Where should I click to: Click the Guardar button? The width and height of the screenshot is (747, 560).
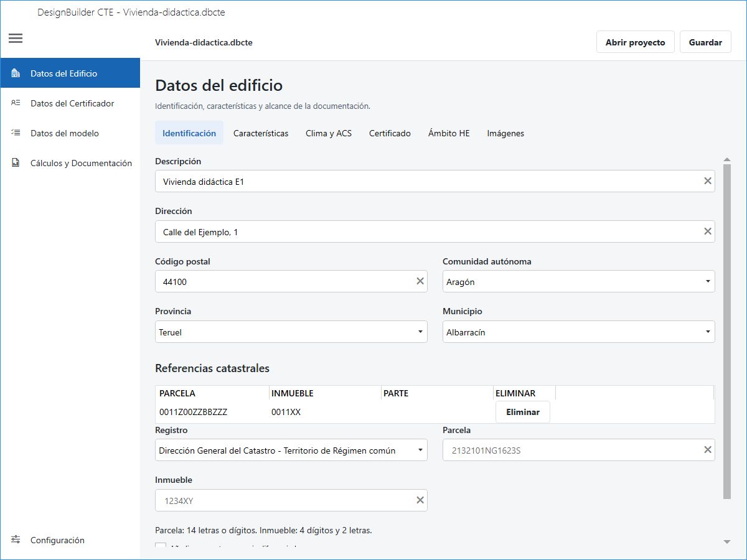coord(705,42)
